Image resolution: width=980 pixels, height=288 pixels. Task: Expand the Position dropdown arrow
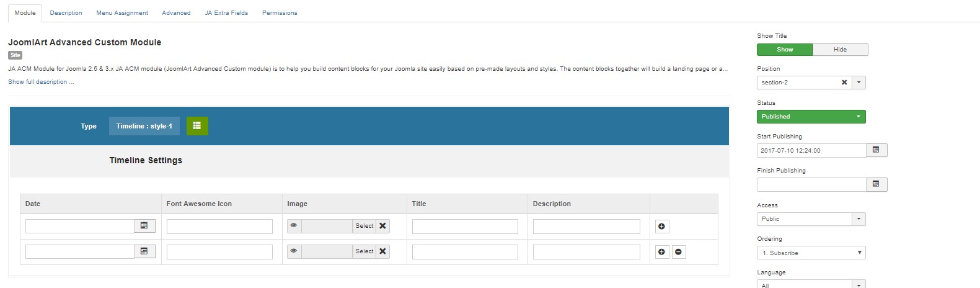859,83
